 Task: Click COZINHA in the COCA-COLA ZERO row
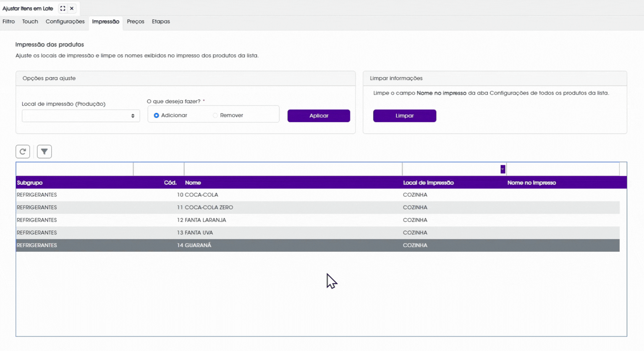point(415,207)
